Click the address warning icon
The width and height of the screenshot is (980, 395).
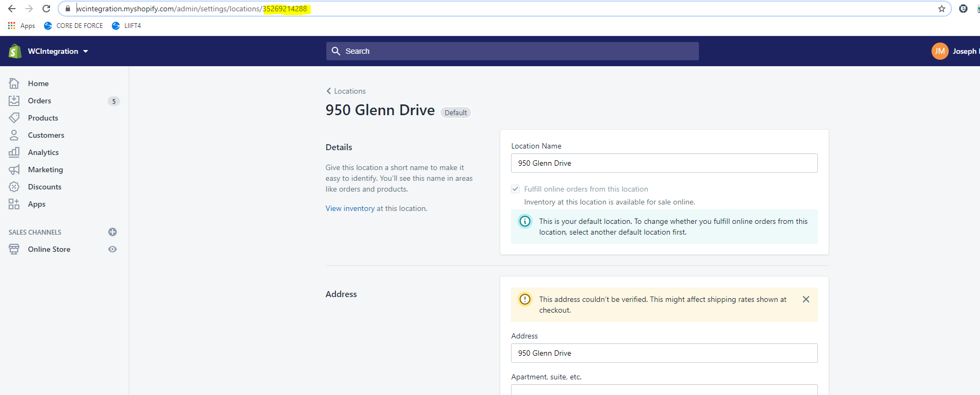[525, 299]
